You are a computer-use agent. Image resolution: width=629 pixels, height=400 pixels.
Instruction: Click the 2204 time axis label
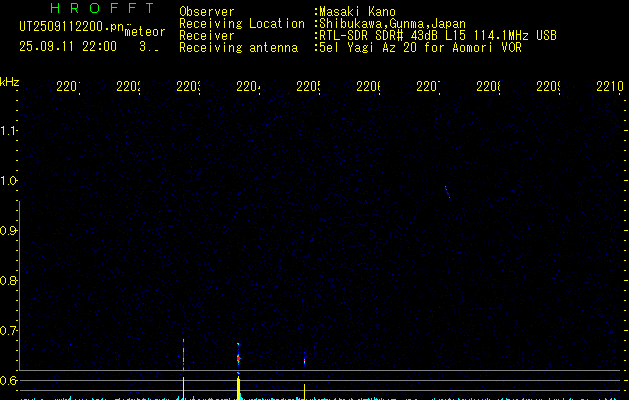tap(248, 86)
